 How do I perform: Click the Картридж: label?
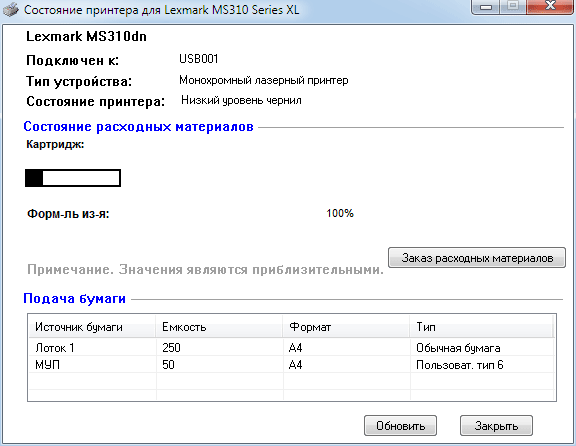(55, 144)
